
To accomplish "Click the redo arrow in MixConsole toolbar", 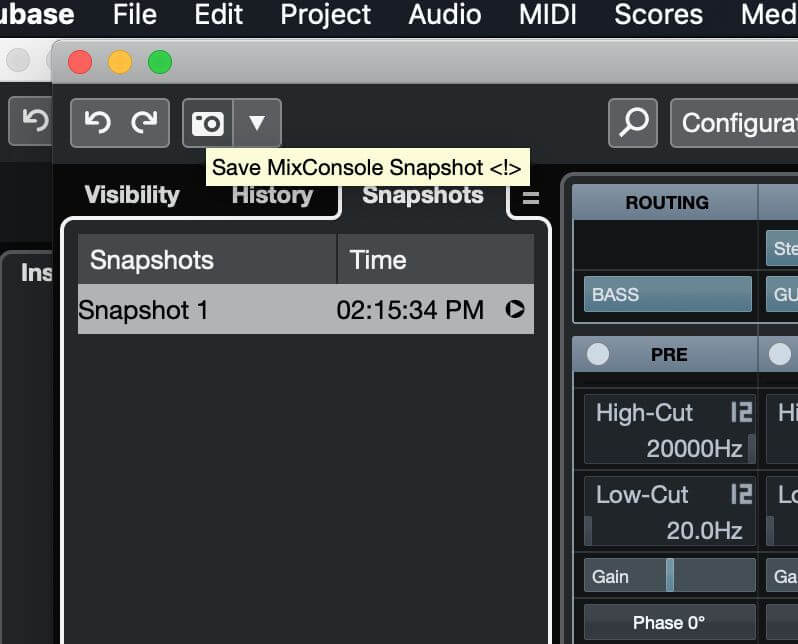I will 145,123.
